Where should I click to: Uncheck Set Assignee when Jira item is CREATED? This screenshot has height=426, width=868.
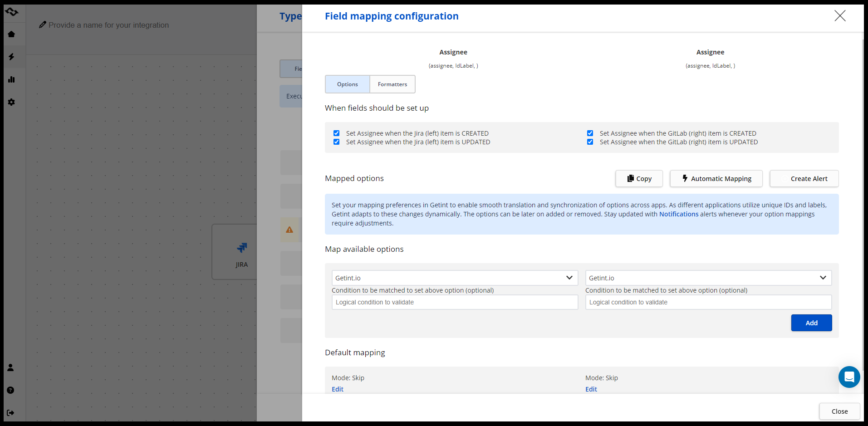[336, 133]
